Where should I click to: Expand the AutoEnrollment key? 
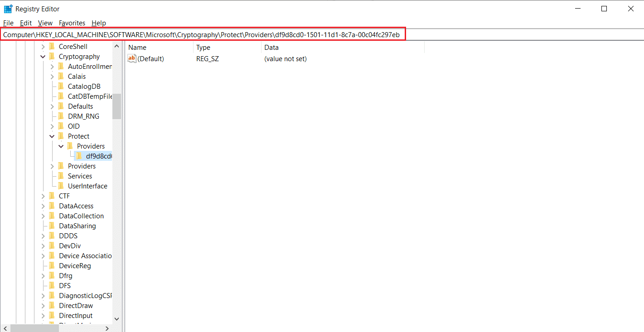(x=52, y=67)
